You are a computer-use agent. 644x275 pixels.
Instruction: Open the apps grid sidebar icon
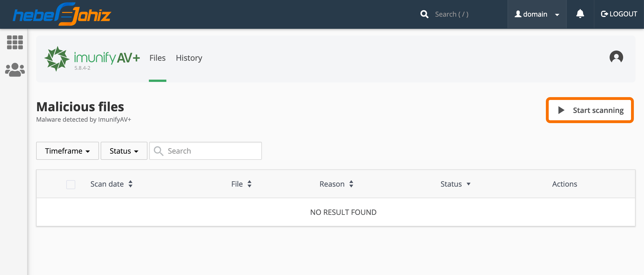point(15,42)
